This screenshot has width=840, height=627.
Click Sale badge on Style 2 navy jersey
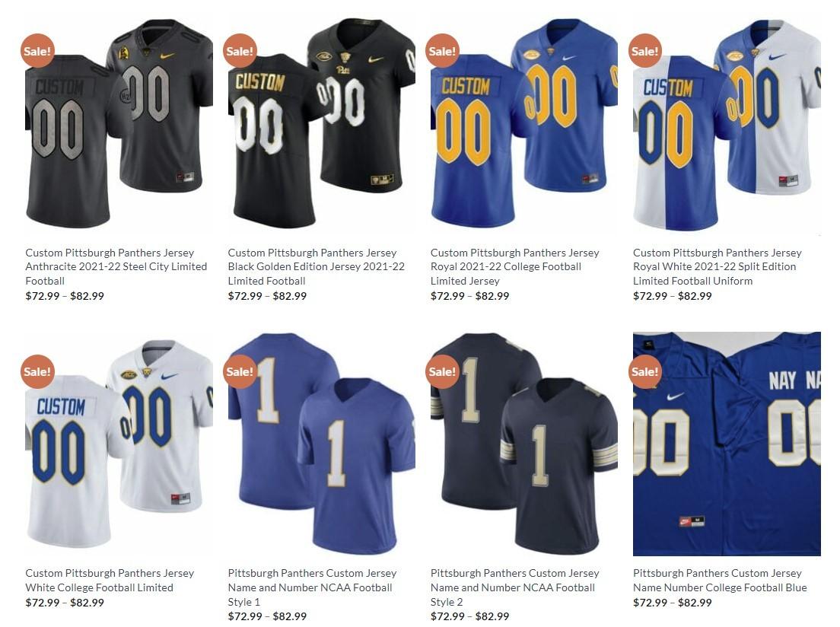tap(442, 371)
